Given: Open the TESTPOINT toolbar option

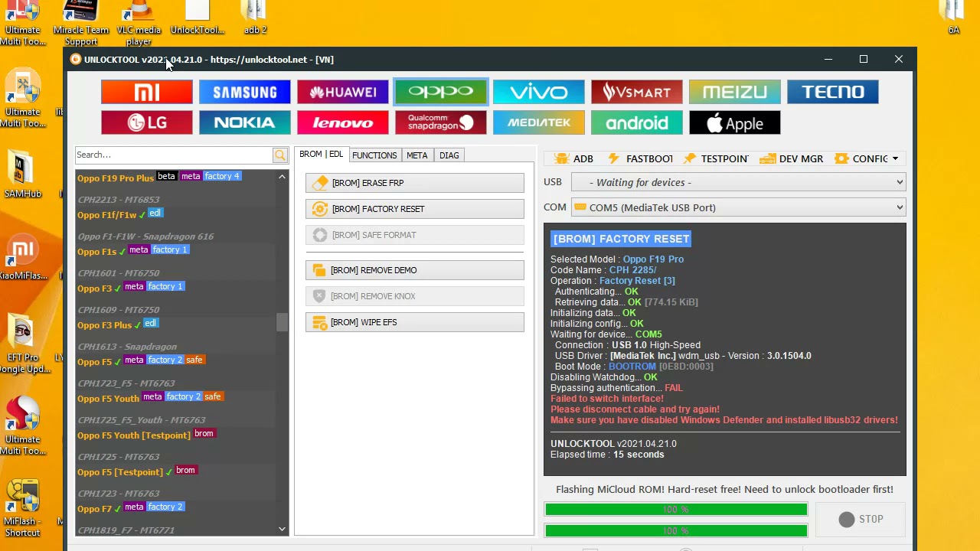Looking at the screenshot, I should click(x=715, y=158).
